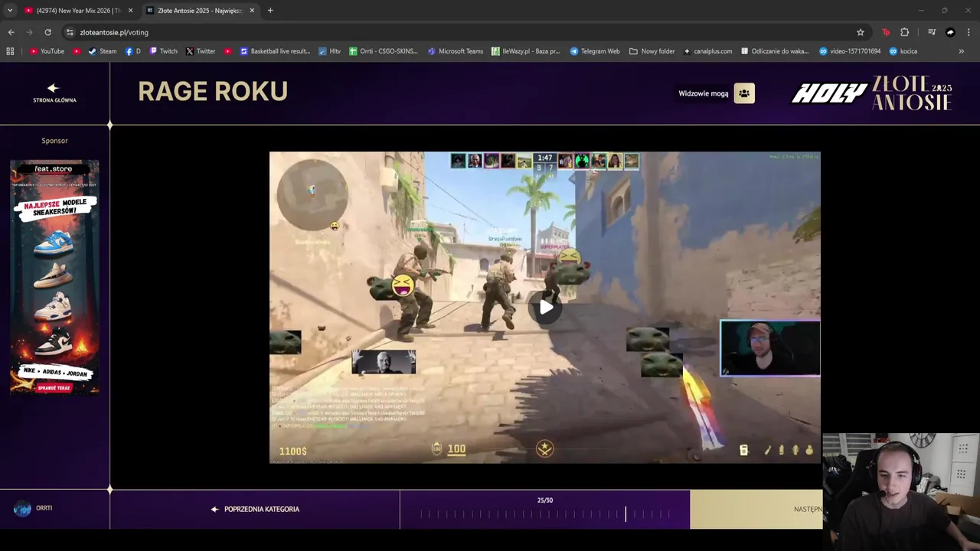The width and height of the screenshot is (980, 551).
Task: Open the kocica bookmark
Action: (903, 51)
